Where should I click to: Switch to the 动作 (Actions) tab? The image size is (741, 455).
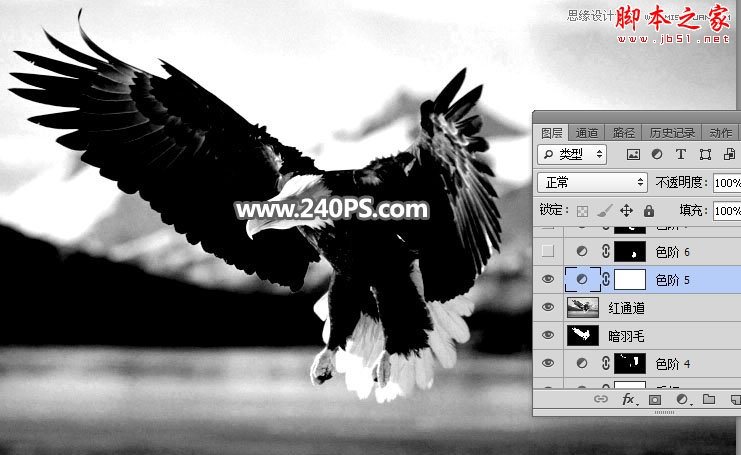[721, 133]
